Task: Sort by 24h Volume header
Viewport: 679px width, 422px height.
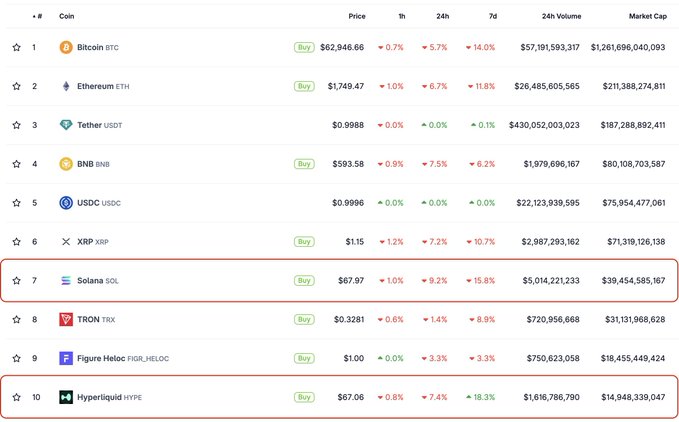Action: (561, 16)
